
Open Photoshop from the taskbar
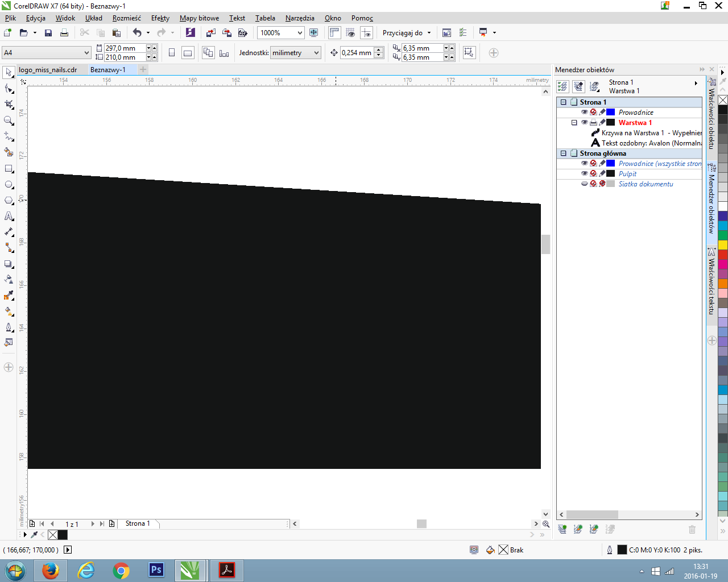[156, 570]
